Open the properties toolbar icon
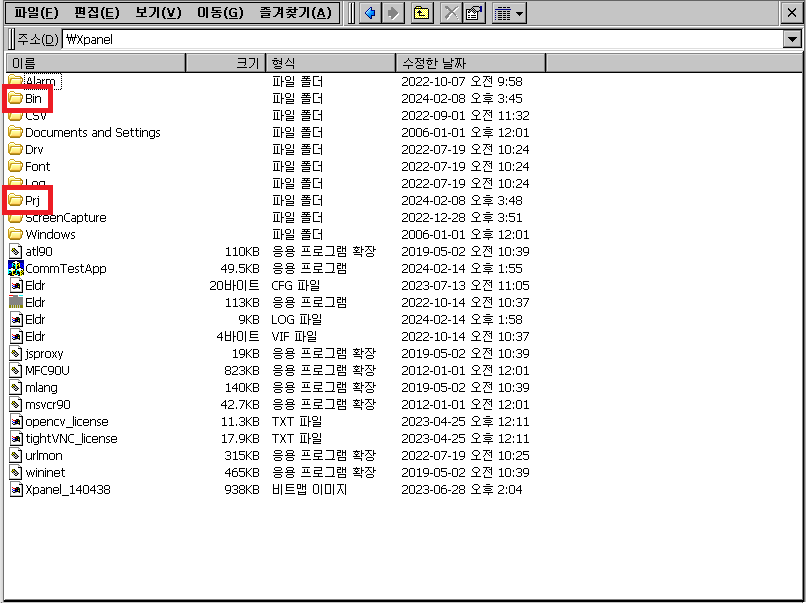The image size is (806, 603). 474,13
